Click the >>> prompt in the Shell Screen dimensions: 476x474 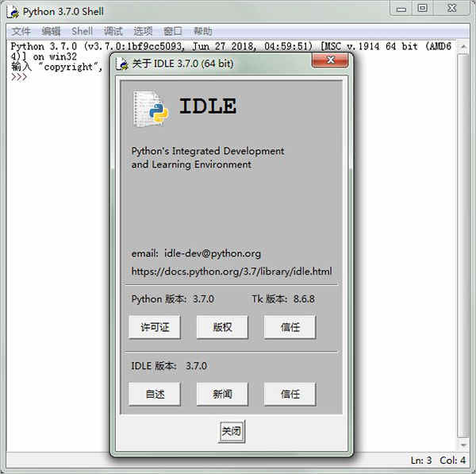click(19, 77)
